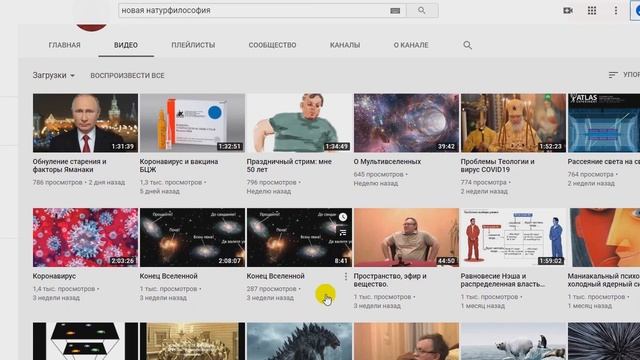Viewport: 640px width, 360px height.
Task: Click the ATLAS experiment thumbnail
Action: pyautogui.click(x=604, y=123)
